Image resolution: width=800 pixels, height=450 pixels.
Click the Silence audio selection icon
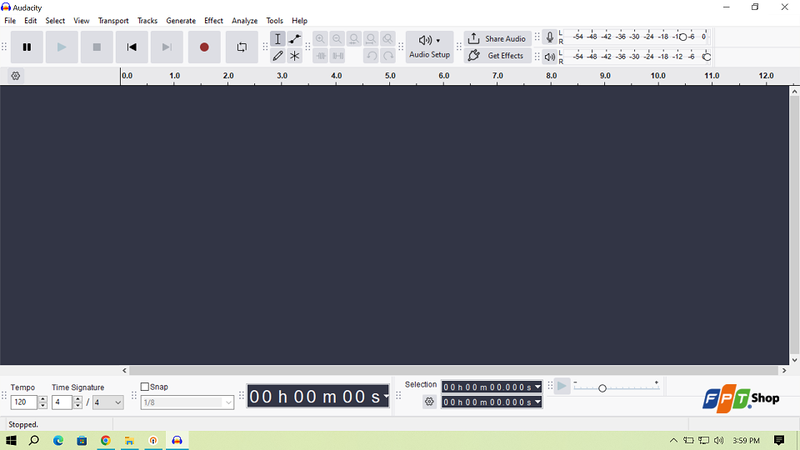coord(337,56)
